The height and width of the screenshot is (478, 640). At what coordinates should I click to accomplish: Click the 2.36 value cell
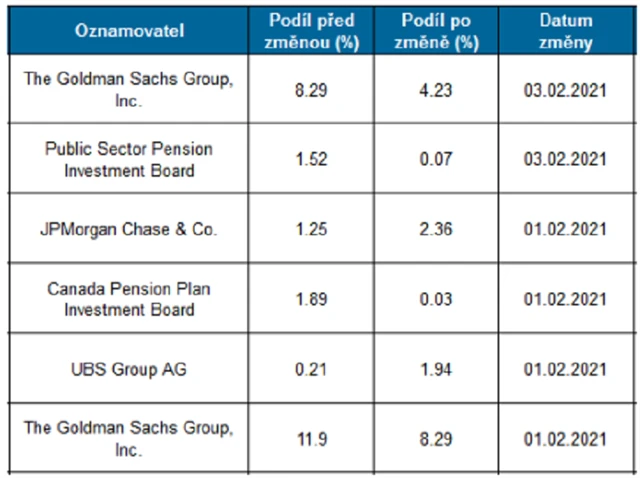437,229
